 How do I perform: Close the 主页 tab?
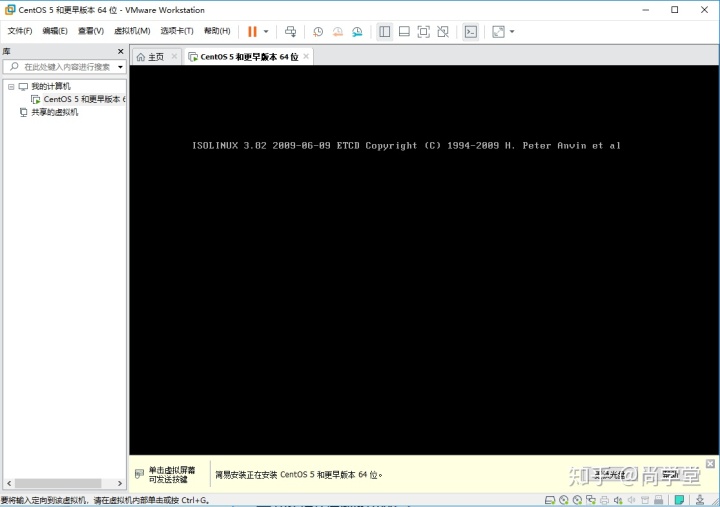tap(174, 56)
